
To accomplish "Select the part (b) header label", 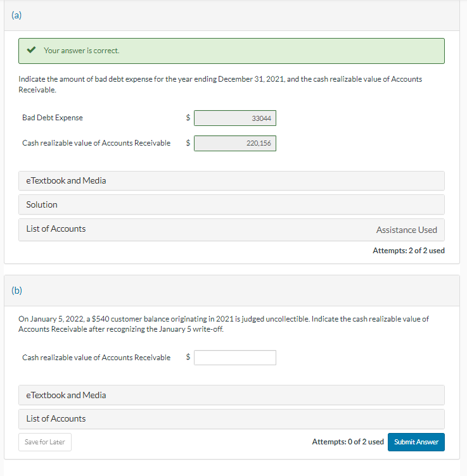I will [16, 291].
